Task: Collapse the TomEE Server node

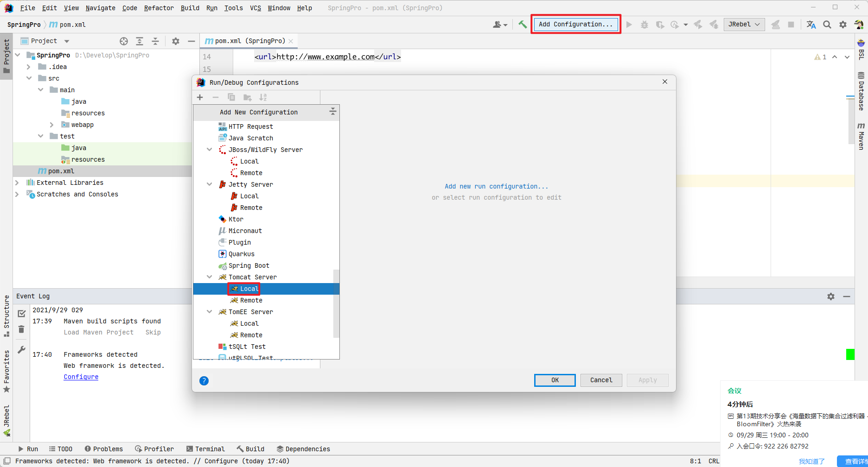Action: click(210, 312)
